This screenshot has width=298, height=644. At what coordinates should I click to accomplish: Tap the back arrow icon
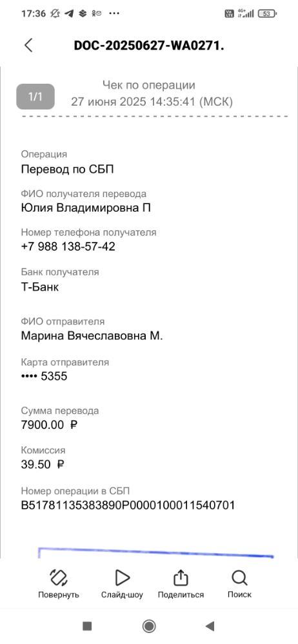(x=28, y=45)
